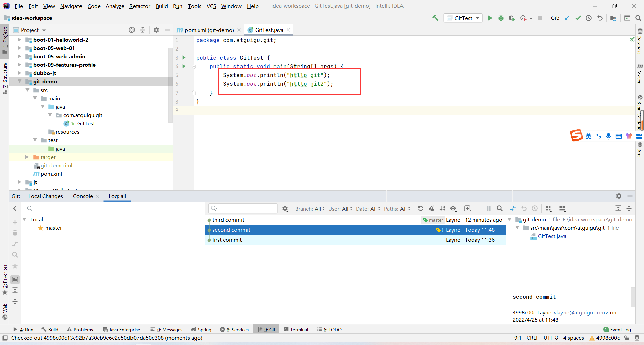The width and height of the screenshot is (644, 345).
Task: Switch to Console tab in Git window
Action: (x=83, y=196)
